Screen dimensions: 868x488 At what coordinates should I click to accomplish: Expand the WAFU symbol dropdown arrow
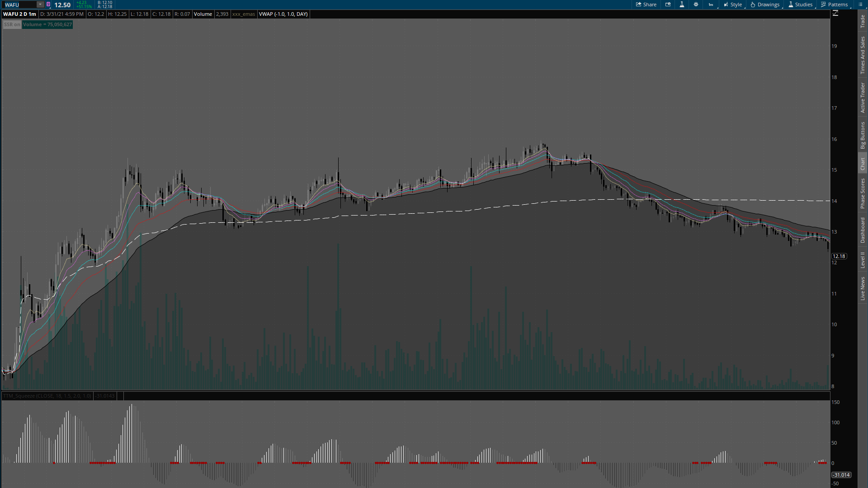[x=40, y=5]
